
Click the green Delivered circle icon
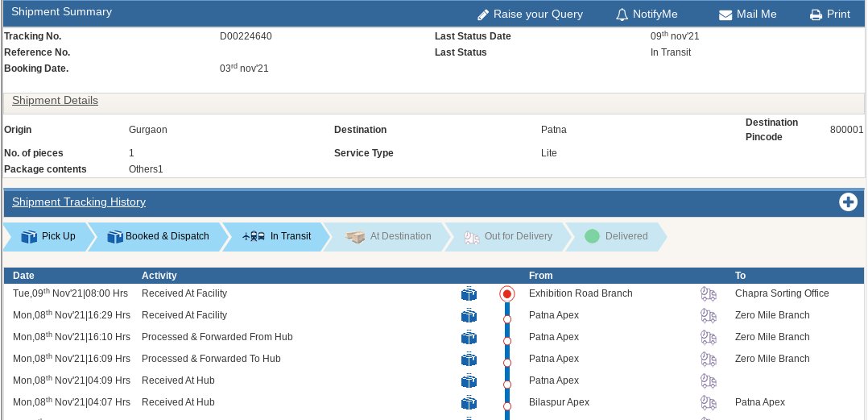592,236
